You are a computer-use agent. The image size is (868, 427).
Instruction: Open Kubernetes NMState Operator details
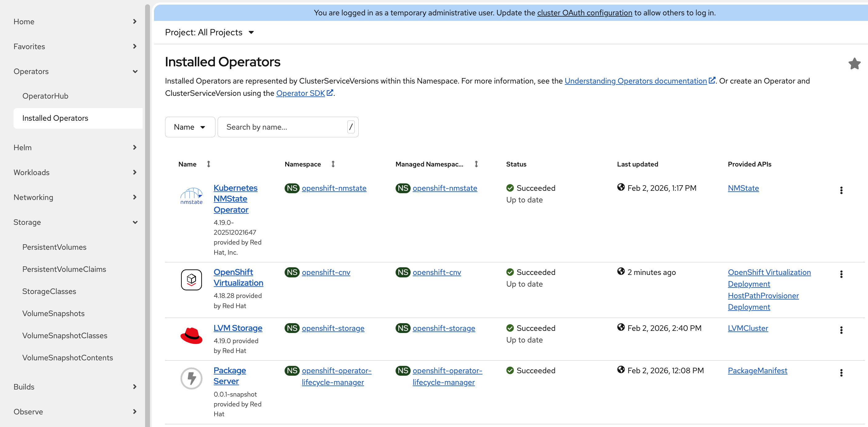(x=235, y=199)
